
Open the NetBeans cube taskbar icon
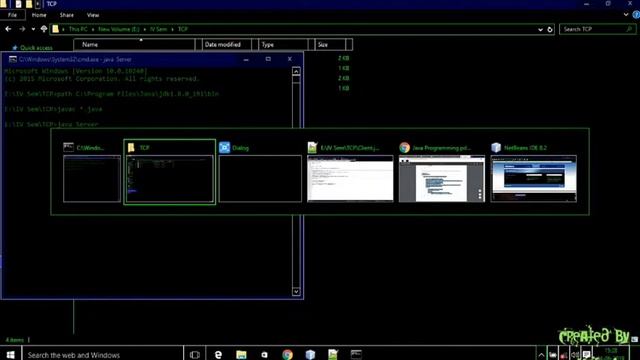tap(310, 354)
